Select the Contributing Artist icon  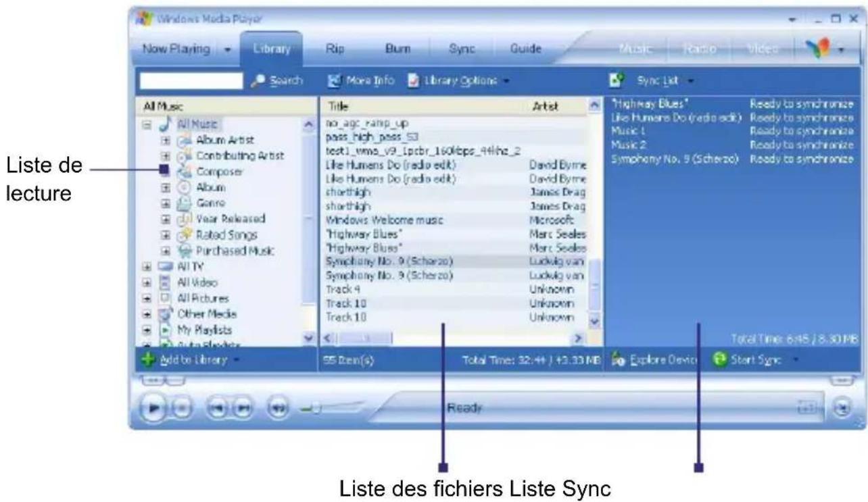click(x=184, y=156)
